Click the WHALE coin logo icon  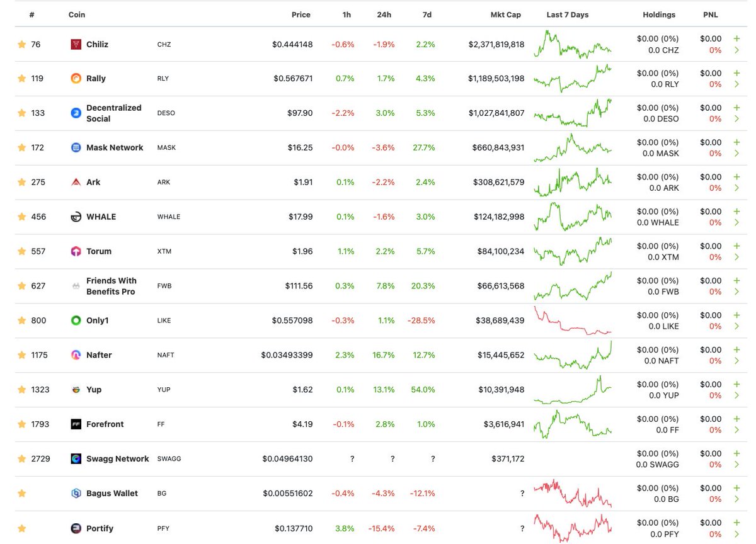(x=76, y=217)
